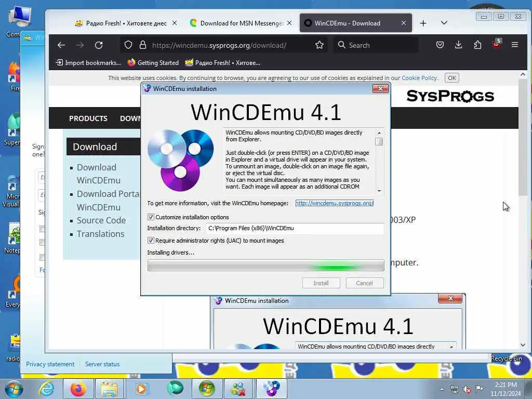The image size is (532, 399).
Task: Open Windows Media Player taskbar icon
Action: pos(141,389)
